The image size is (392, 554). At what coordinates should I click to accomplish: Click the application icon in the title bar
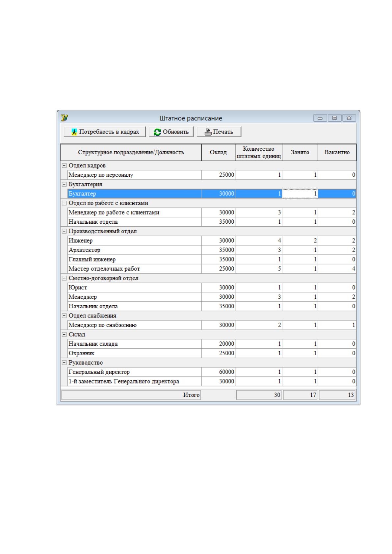[64, 117]
